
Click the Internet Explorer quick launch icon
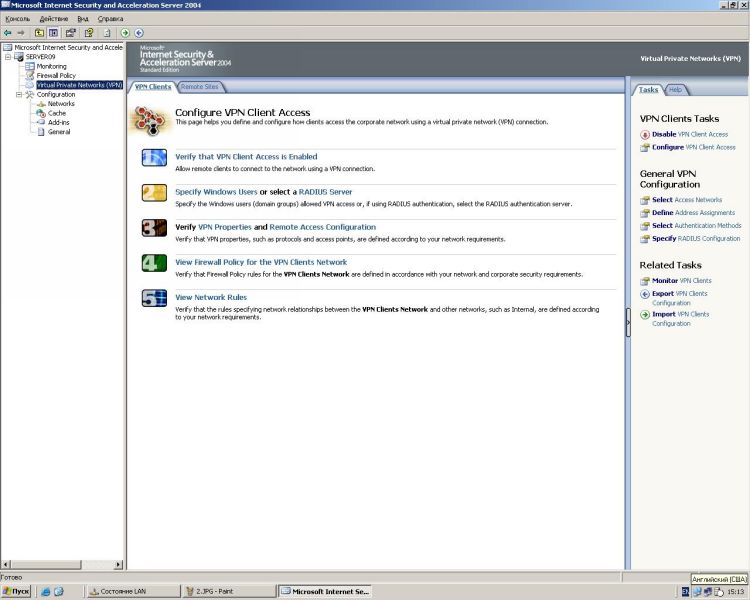click(46, 591)
